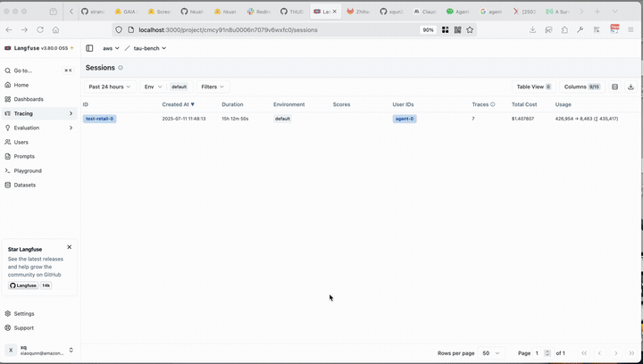Open the Past 24 hours dropdown

[x=110, y=87]
